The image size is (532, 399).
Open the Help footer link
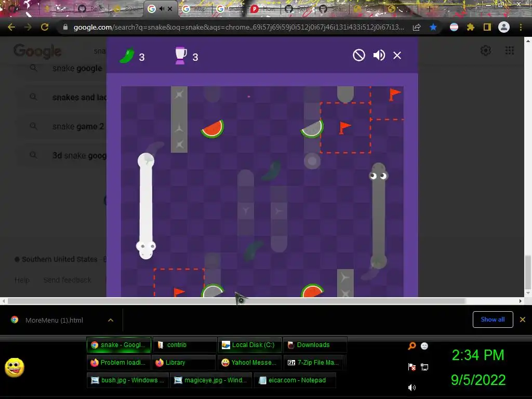(22, 280)
